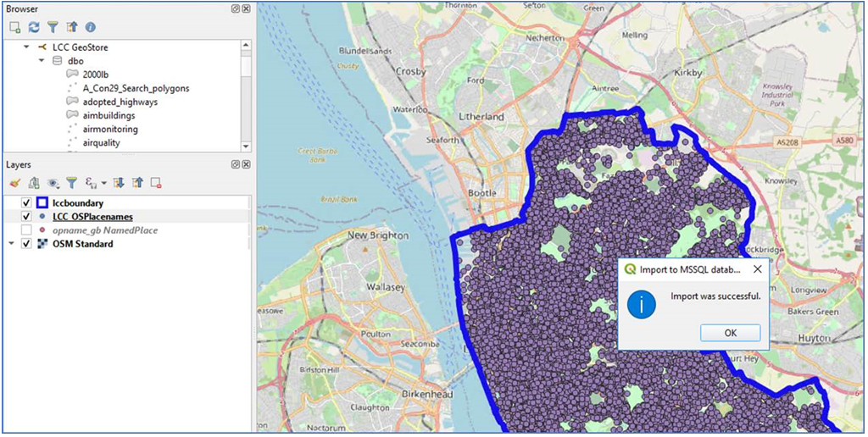Screen dimensions: 868x437
Task: Click the Huyton label on the map
Action: 814,337
